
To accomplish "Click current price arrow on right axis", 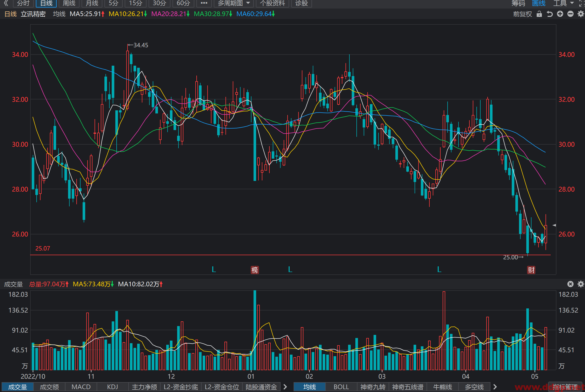I will coord(554,225).
